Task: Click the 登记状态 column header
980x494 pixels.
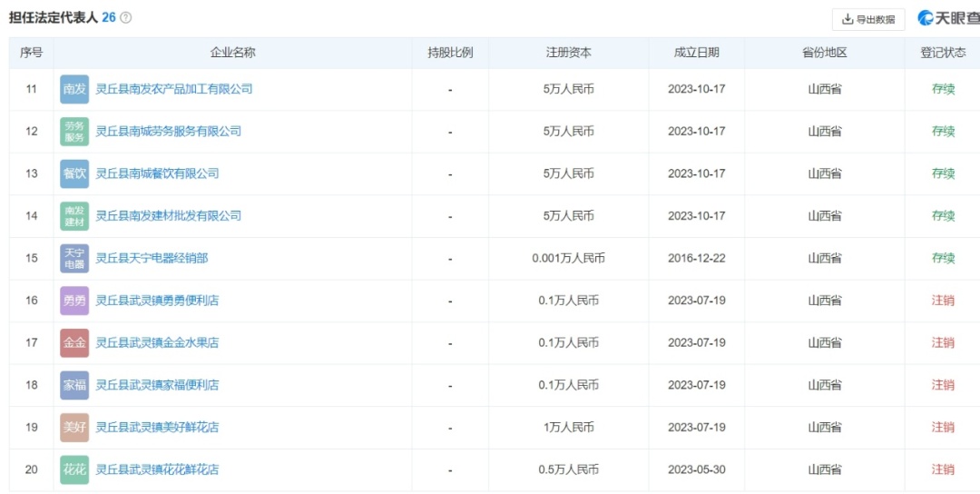Action: tap(943, 53)
